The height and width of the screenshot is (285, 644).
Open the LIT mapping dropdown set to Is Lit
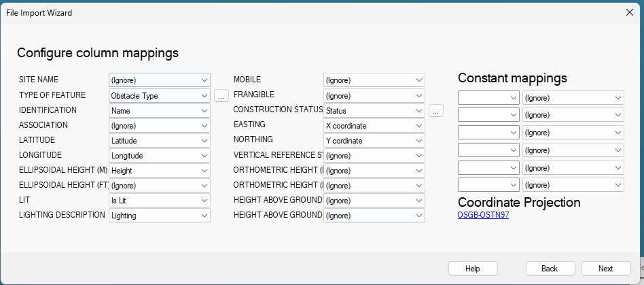point(159,201)
